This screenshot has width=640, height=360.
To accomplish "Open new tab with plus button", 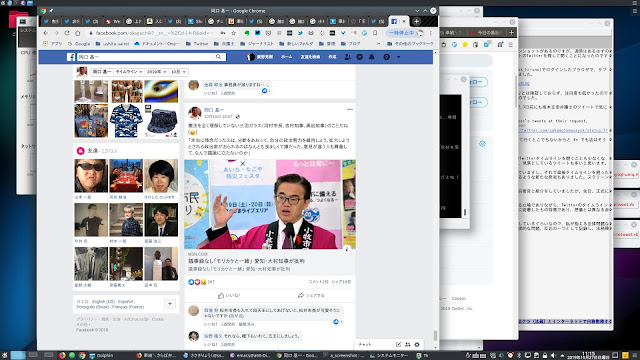I will coord(416,21).
